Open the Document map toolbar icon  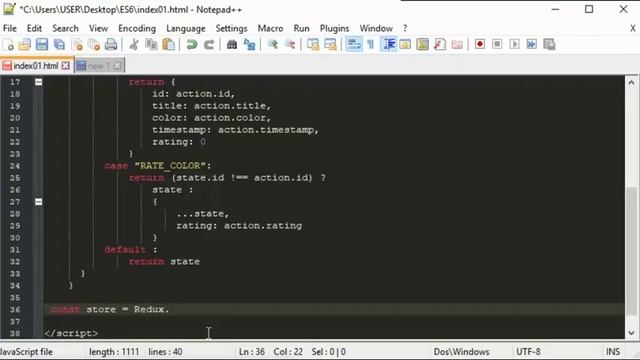click(x=422, y=44)
